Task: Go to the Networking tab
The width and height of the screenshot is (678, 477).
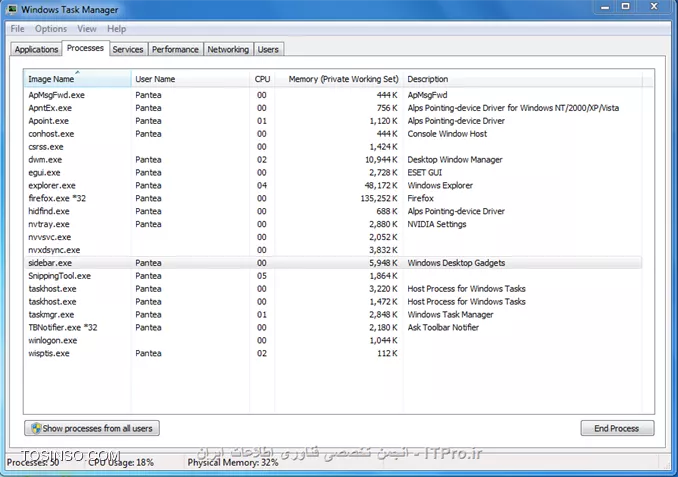Action: (x=228, y=49)
